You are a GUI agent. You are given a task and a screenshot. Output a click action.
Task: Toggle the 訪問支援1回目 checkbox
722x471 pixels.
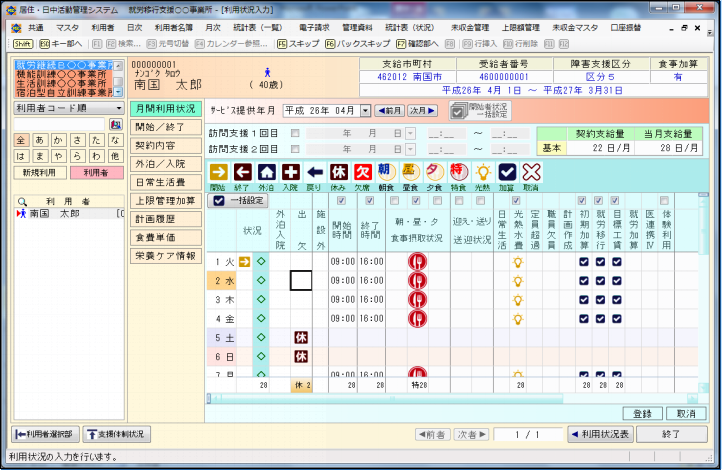click(295, 133)
